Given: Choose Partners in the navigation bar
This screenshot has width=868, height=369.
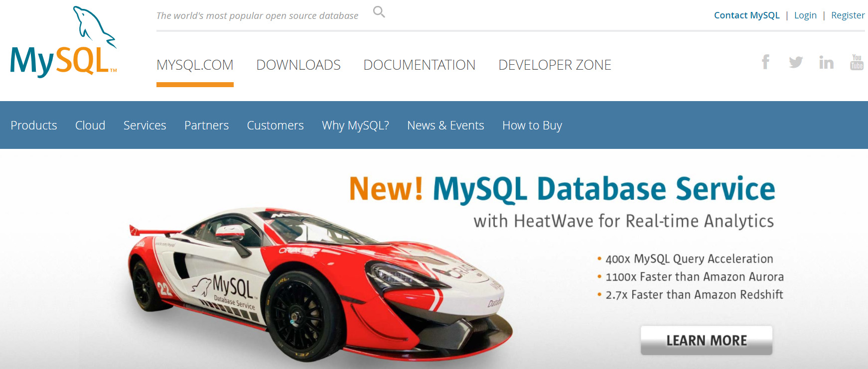Looking at the screenshot, I should tap(207, 125).
